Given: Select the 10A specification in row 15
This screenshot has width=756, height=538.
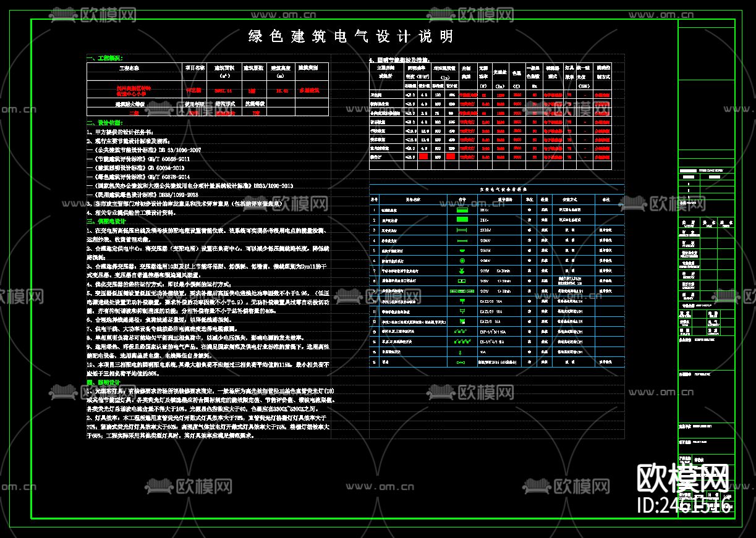Looking at the screenshot, I should coord(484,352).
